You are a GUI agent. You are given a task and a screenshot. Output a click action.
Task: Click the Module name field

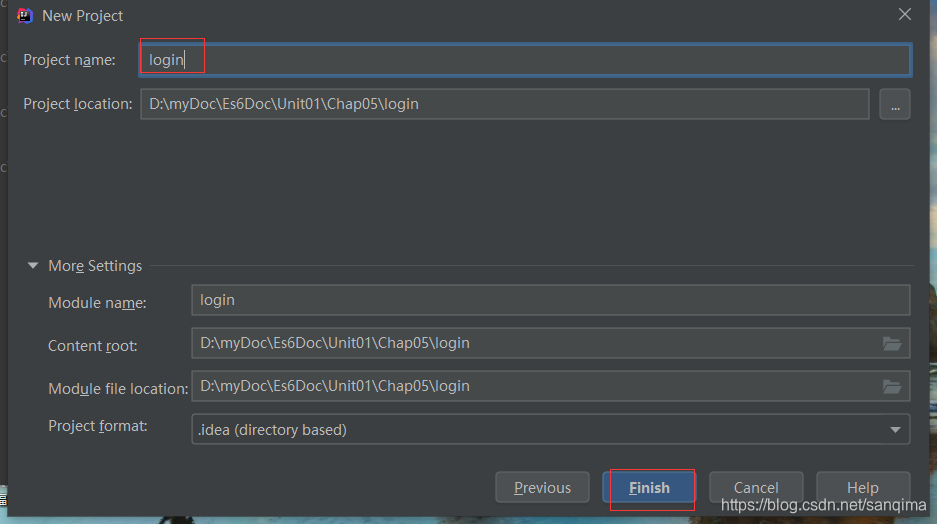point(550,300)
